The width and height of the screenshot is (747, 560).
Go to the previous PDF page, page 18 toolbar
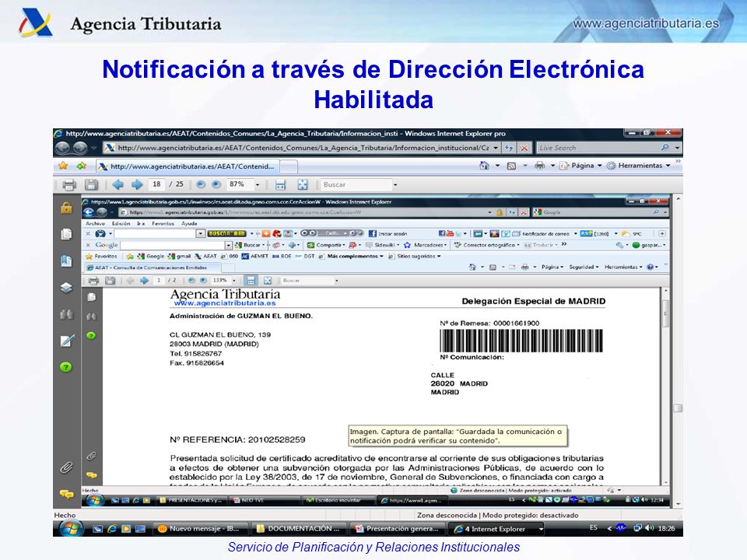tap(117, 184)
